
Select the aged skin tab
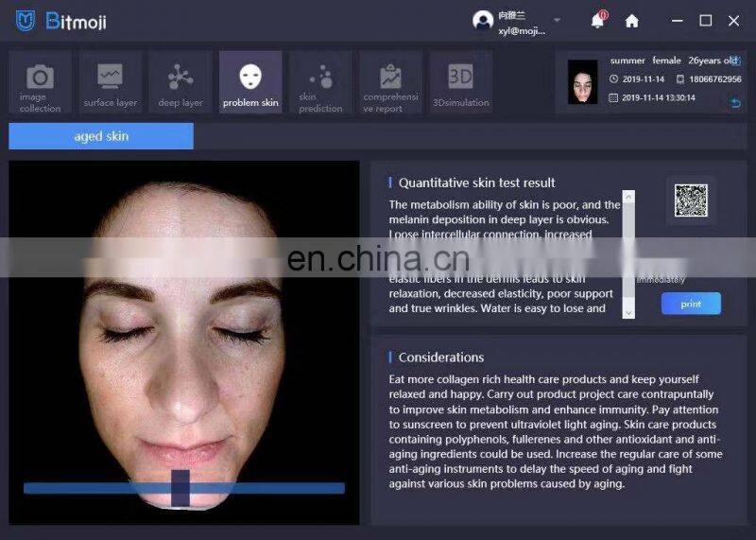click(x=101, y=136)
